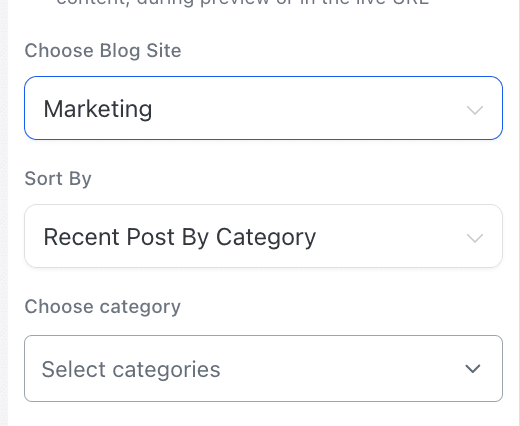Image resolution: width=520 pixels, height=426 pixels.
Task: Click the dark chevron in Select categories
Action: 473,369
